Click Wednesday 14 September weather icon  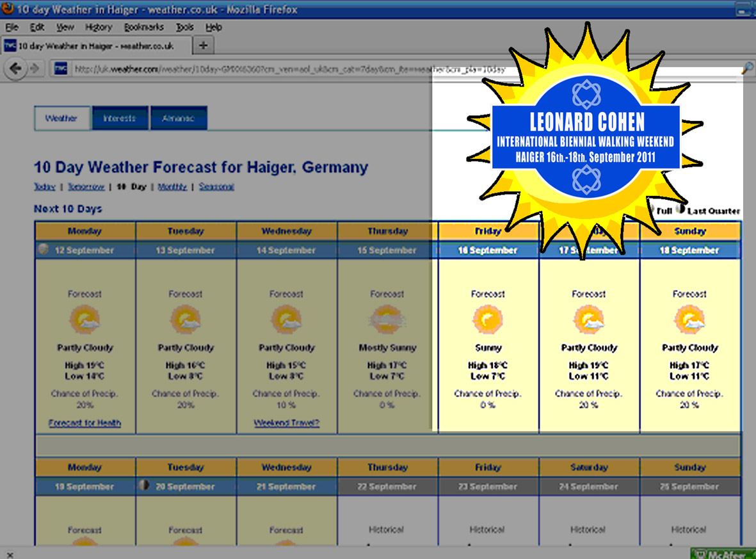click(x=286, y=320)
